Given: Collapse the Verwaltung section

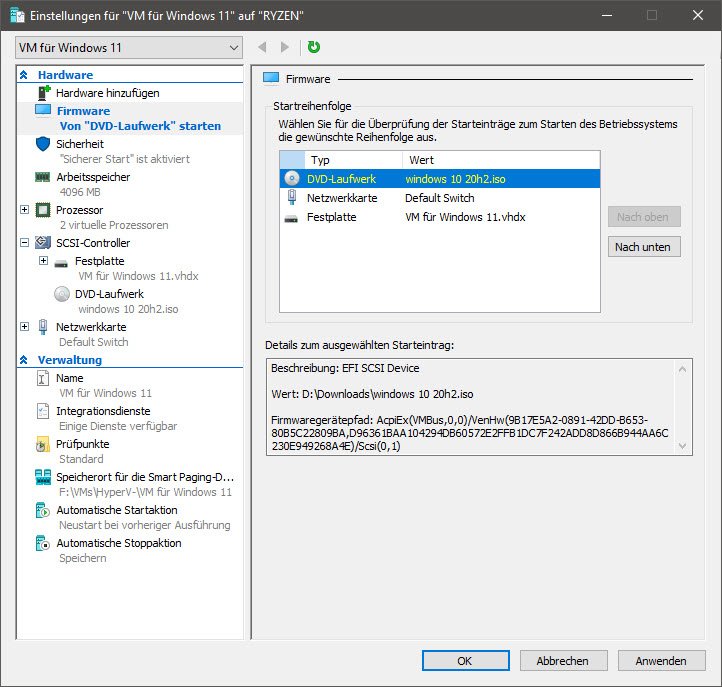Looking at the screenshot, I should point(25,360).
